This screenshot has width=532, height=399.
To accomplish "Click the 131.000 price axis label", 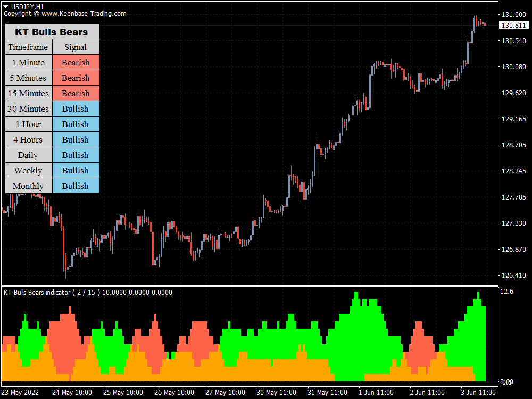I will pyautogui.click(x=514, y=14).
